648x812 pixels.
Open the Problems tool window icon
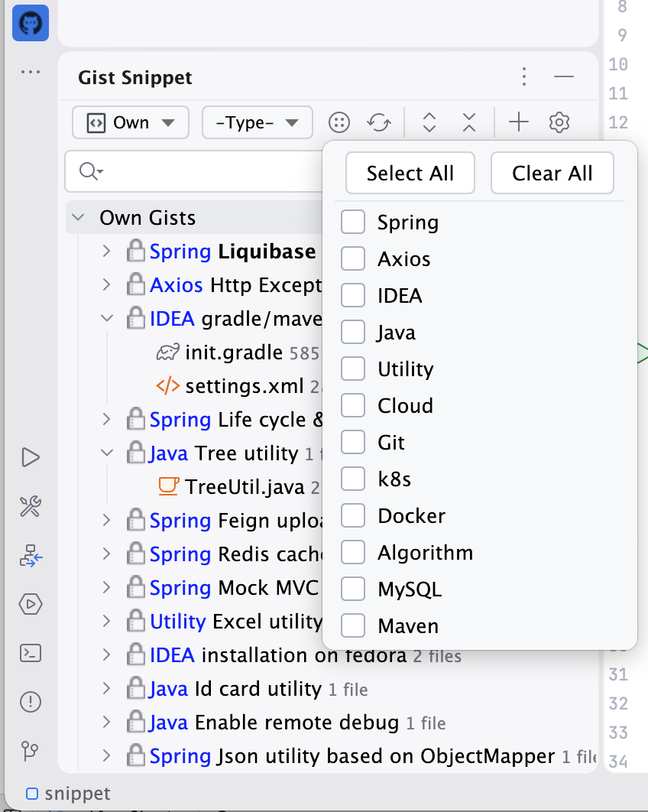31,702
